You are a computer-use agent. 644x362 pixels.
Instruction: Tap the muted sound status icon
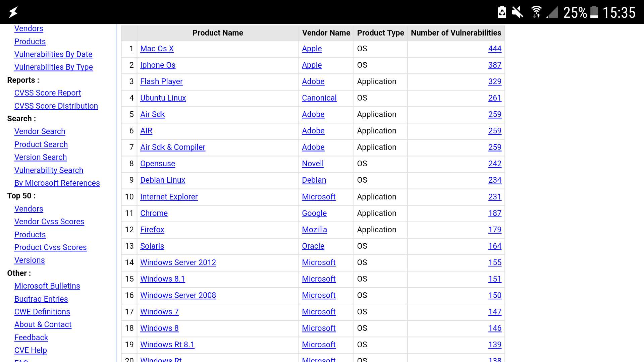[518, 12]
